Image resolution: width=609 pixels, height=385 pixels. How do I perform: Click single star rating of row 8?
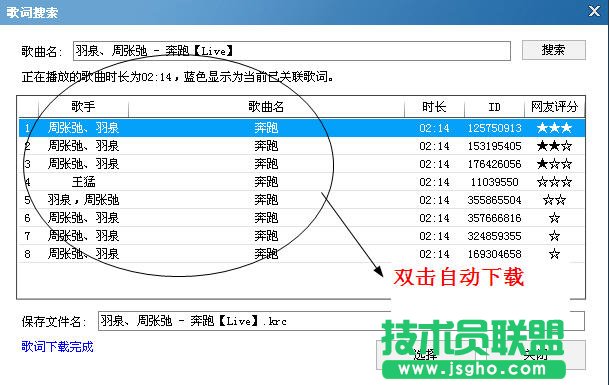tap(554, 254)
